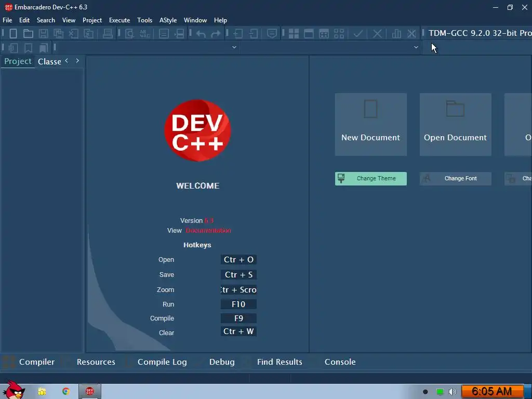
Task: Click the Undo arrow toolbar icon
Action: click(x=201, y=34)
